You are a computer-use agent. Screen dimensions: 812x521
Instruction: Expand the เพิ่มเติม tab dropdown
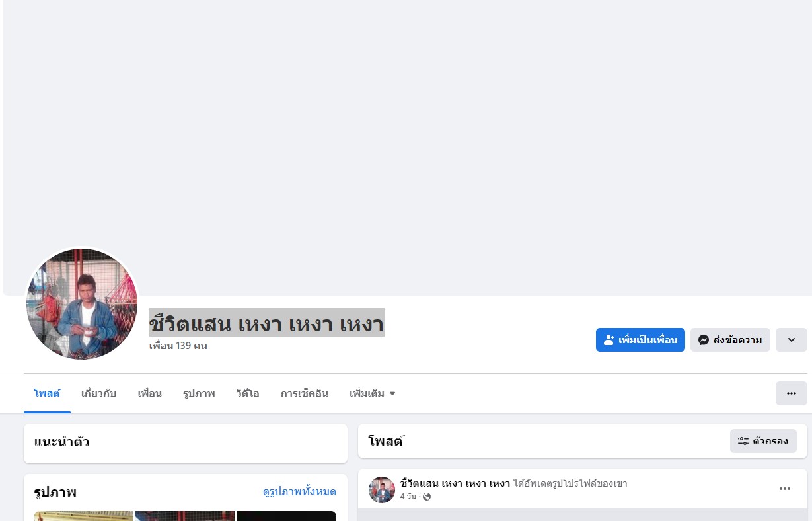(373, 393)
